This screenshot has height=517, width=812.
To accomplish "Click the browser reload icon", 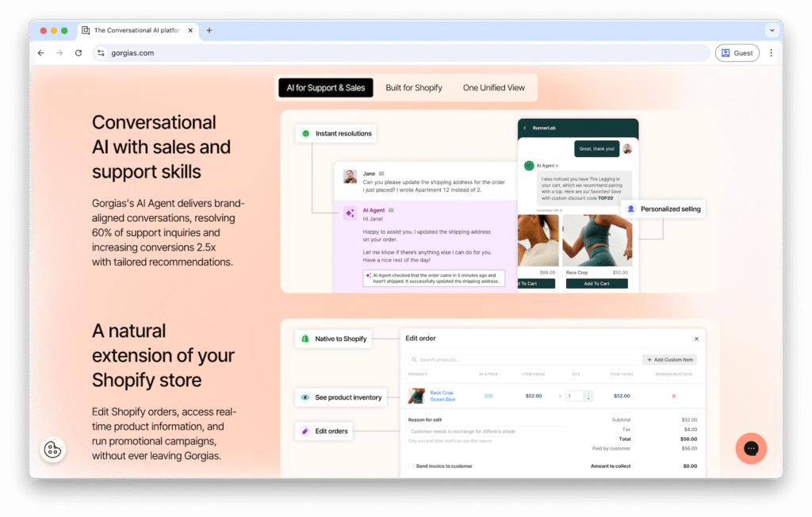I will click(x=79, y=53).
